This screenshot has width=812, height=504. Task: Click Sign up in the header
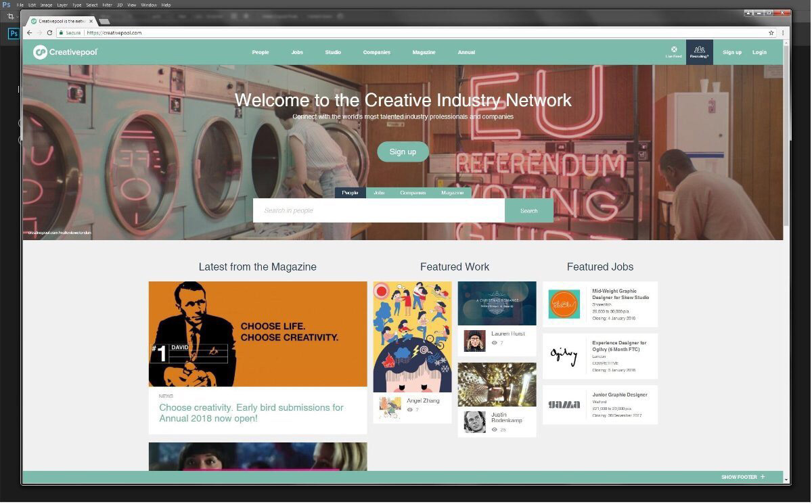732,52
